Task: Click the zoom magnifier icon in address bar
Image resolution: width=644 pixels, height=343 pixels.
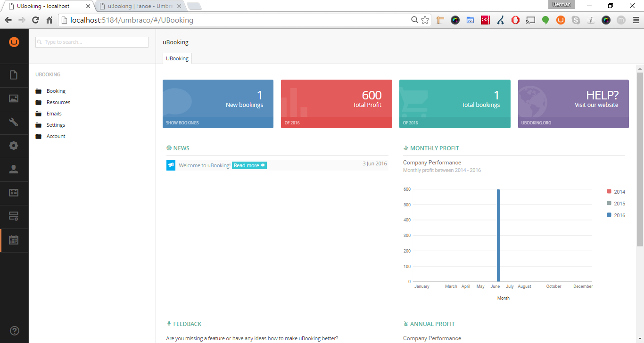Action: pos(415,20)
